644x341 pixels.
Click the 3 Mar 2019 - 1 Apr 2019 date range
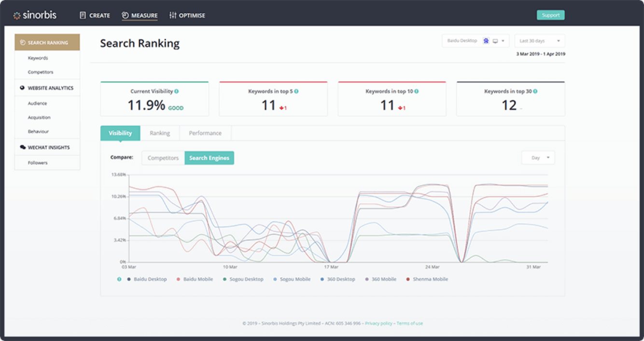[x=541, y=54]
